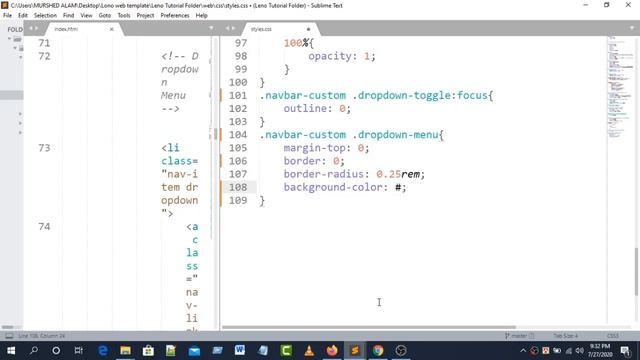The image size is (640, 360).
Task: Open Microsoft Word from taskbar
Action: (240, 351)
